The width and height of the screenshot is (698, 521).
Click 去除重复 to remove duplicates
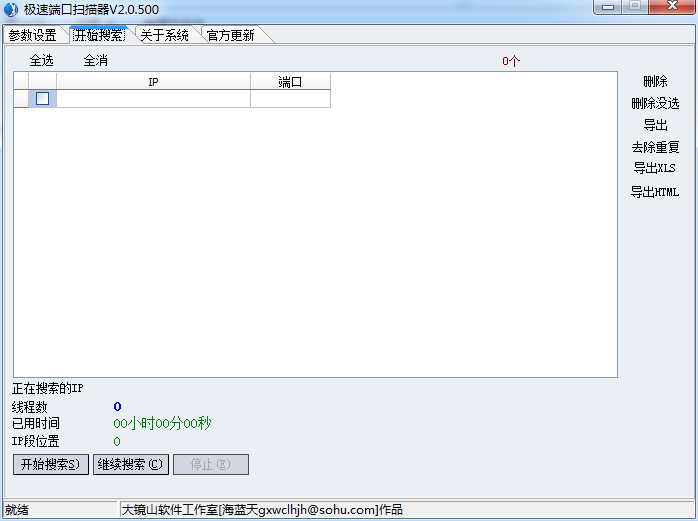point(655,147)
